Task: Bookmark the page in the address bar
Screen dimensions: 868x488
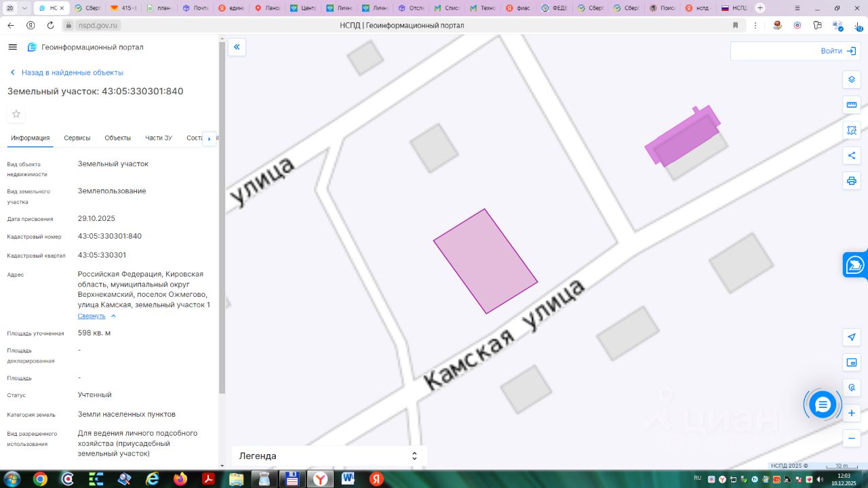Action: pyautogui.click(x=735, y=25)
